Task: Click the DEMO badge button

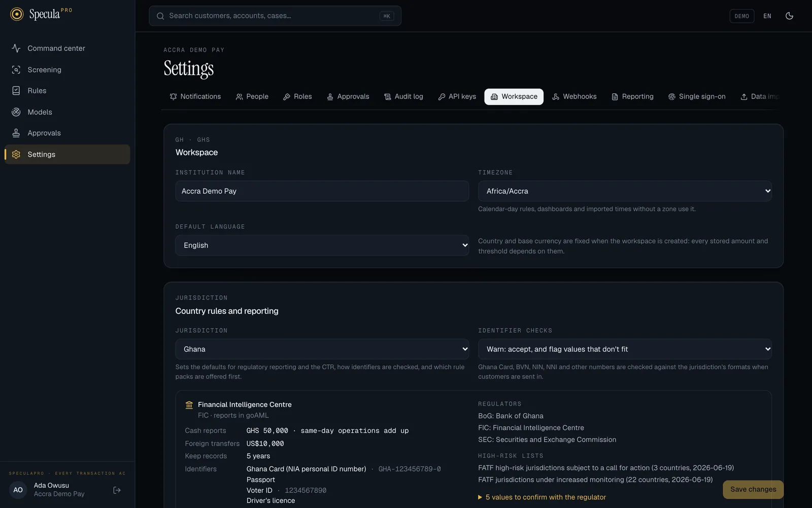Action: click(742, 16)
